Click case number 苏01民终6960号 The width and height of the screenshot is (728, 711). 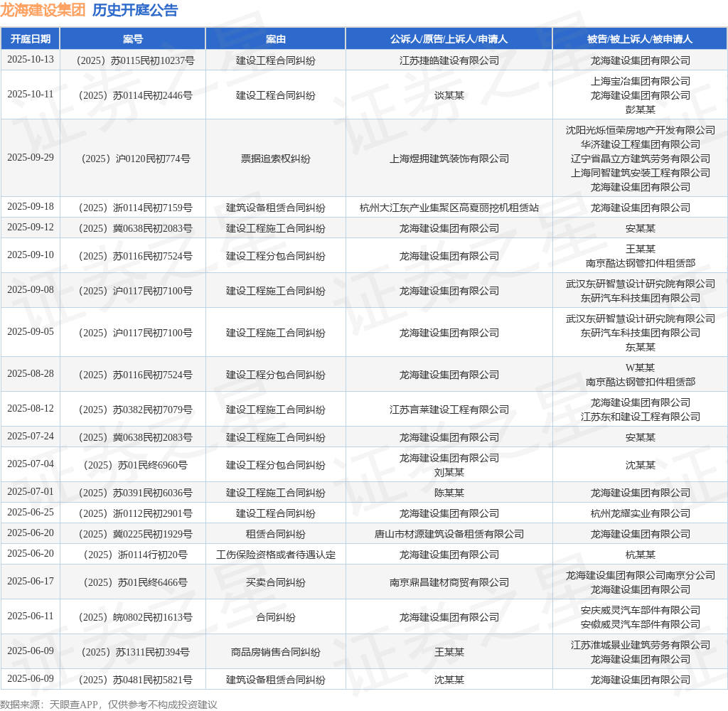coord(135,465)
